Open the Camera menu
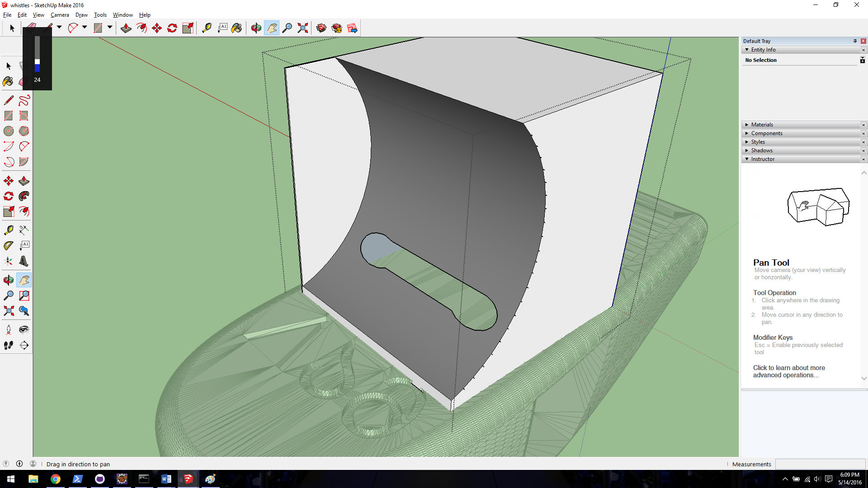868x488 pixels. click(x=60, y=15)
